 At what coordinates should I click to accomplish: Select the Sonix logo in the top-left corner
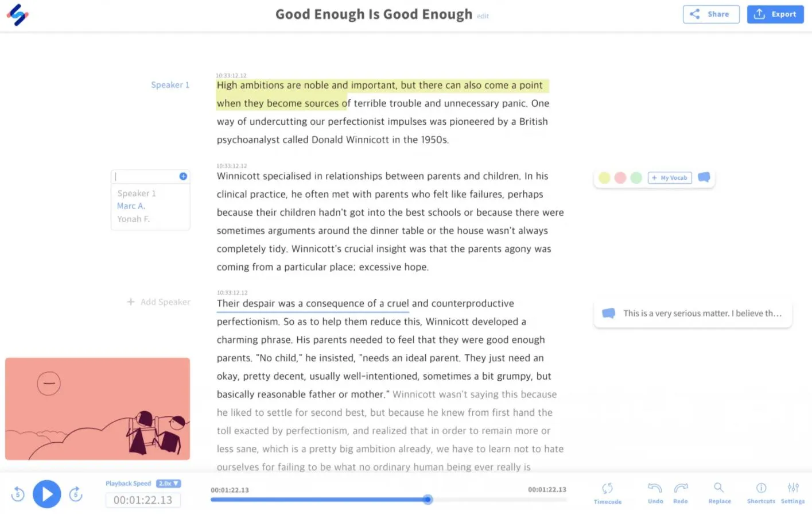(x=18, y=15)
